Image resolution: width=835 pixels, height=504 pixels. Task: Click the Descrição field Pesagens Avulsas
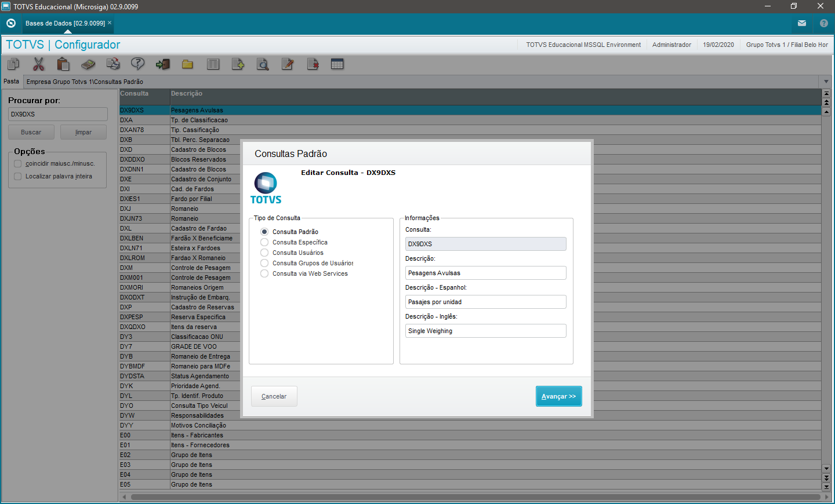click(486, 273)
